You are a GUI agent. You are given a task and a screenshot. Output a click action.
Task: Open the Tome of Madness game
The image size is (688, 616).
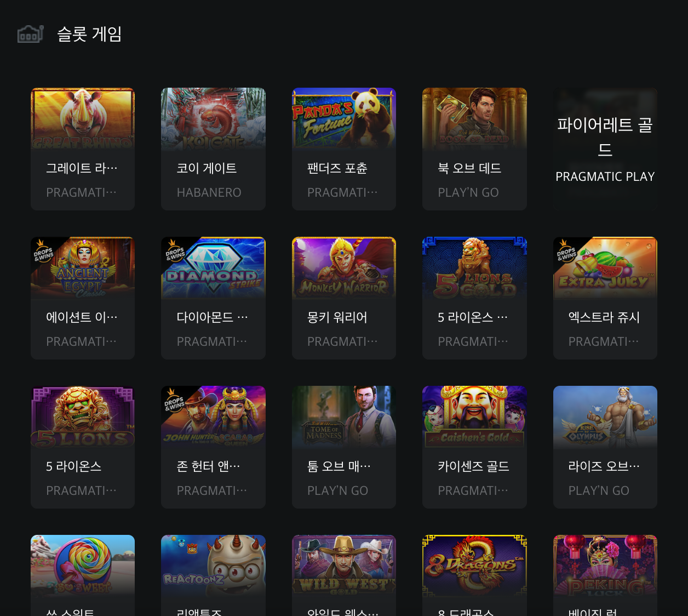click(344, 447)
